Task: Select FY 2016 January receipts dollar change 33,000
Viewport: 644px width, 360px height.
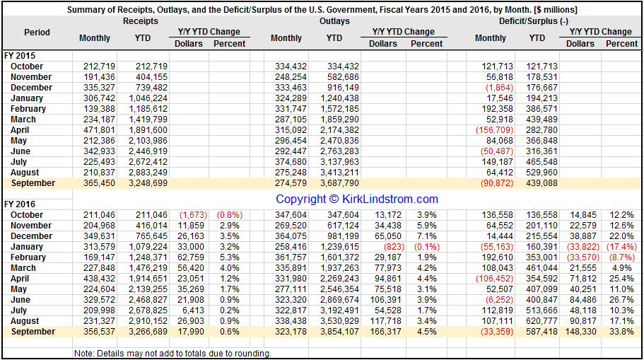Action: pyautogui.click(x=191, y=247)
